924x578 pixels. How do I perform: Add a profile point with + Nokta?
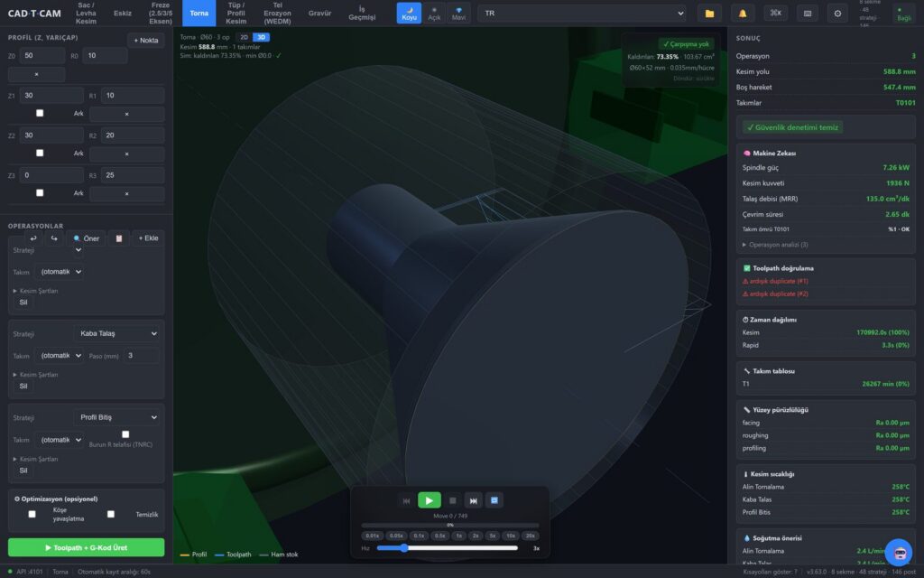click(146, 40)
